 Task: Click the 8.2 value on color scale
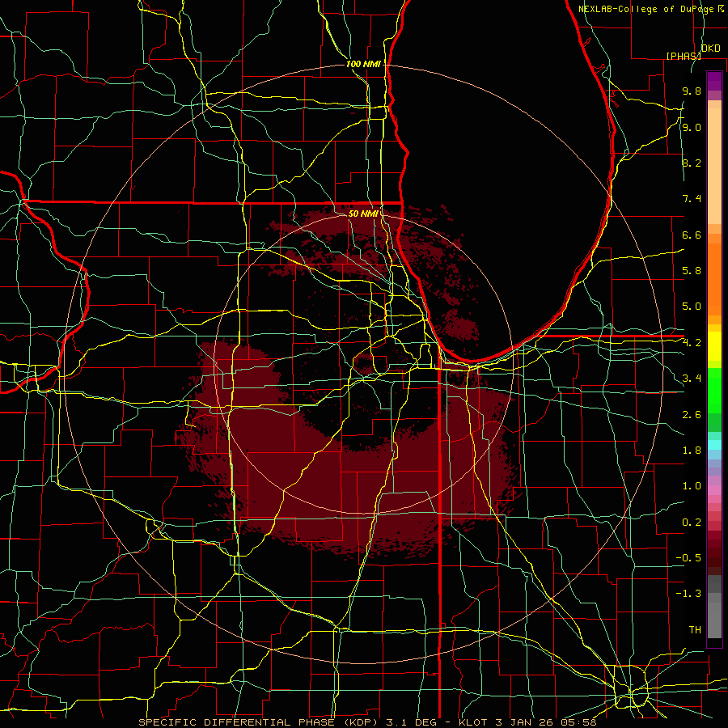(692, 163)
